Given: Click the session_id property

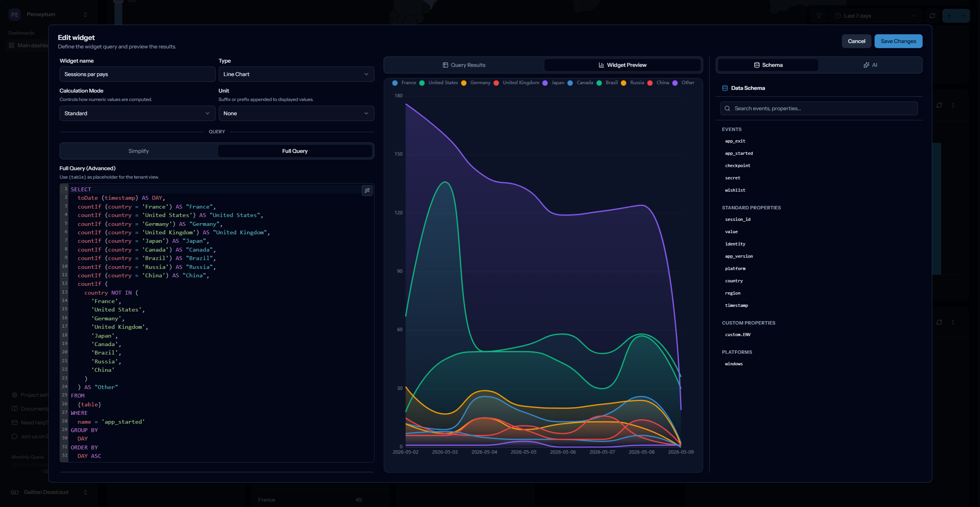Looking at the screenshot, I should coord(737,219).
